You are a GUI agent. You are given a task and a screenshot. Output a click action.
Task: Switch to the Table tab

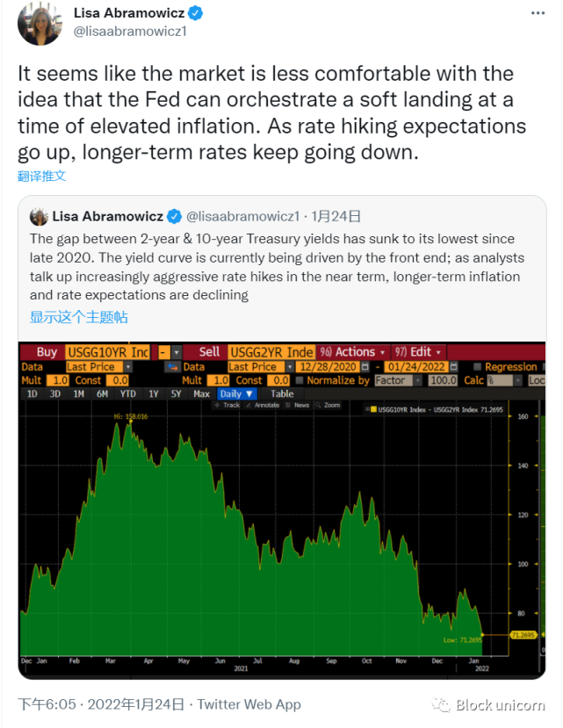[x=282, y=393]
